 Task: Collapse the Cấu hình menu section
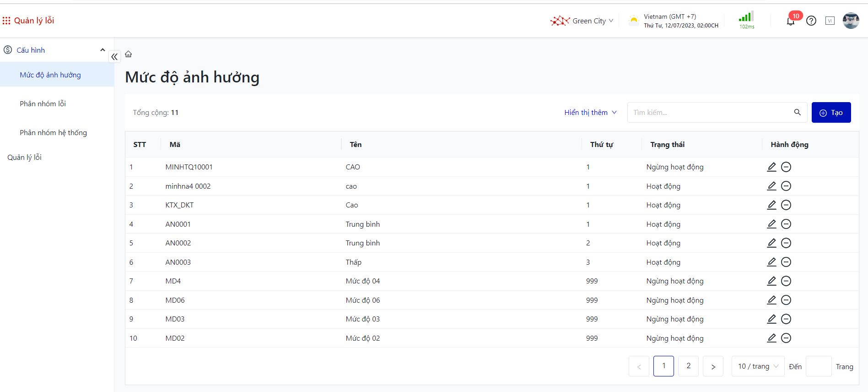pos(102,50)
